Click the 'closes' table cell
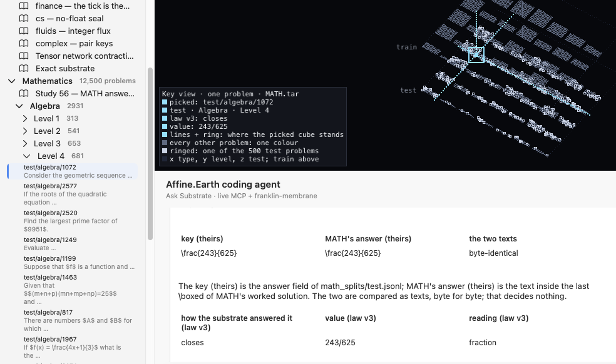 (x=193, y=343)
